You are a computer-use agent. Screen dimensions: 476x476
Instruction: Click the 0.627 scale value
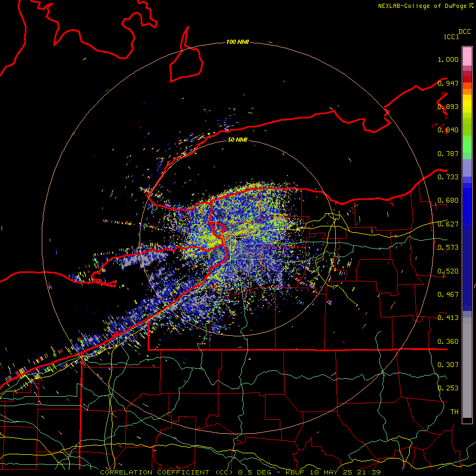coord(448,224)
